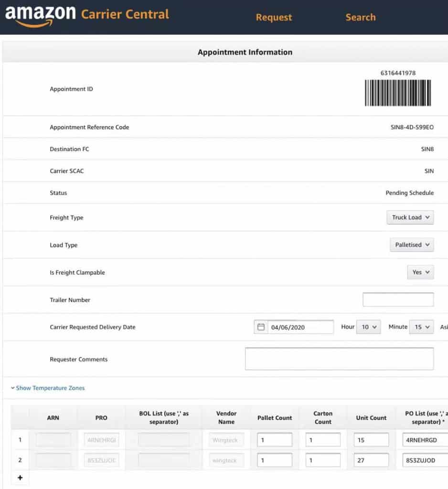Click Unit Count field showing 15
The image size is (448, 489).
click(371, 440)
